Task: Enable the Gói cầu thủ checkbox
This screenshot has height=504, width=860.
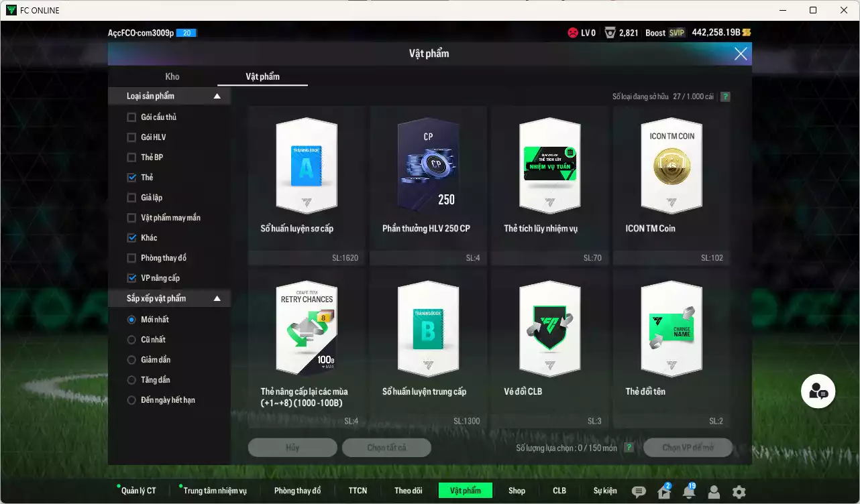Action: click(131, 117)
